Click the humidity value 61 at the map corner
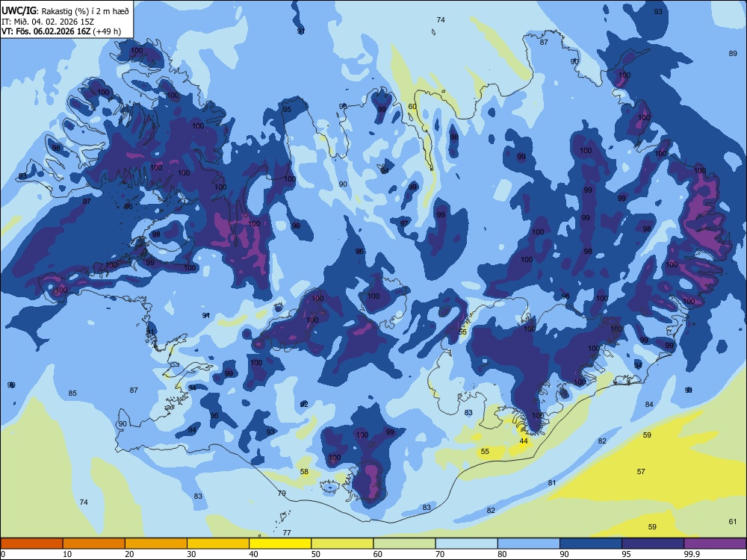 click(x=733, y=521)
